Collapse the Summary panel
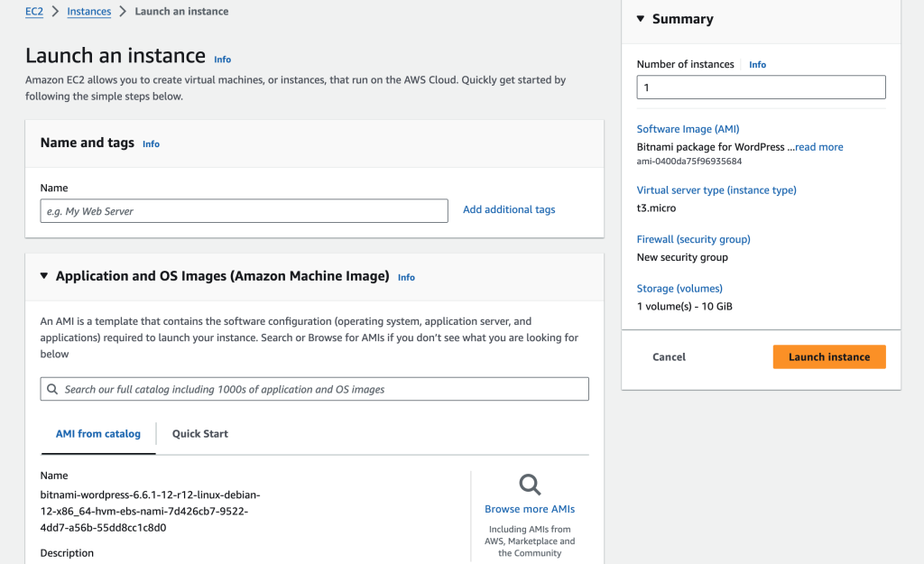924x564 pixels. click(x=641, y=19)
